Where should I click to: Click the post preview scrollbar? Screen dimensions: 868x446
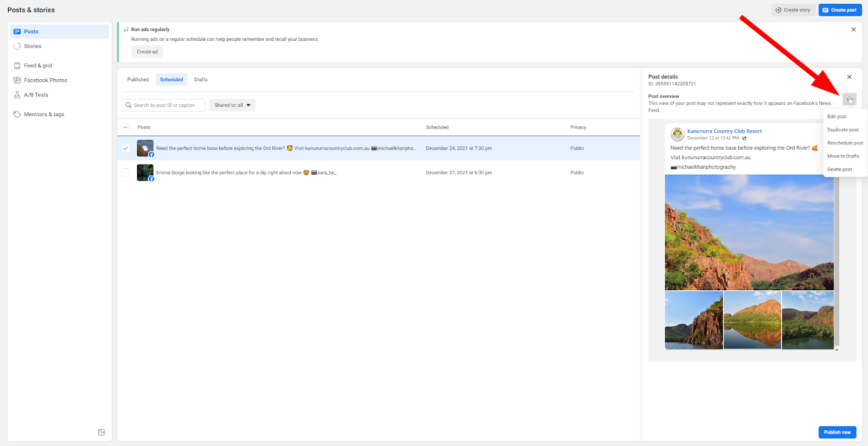point(837,260)
